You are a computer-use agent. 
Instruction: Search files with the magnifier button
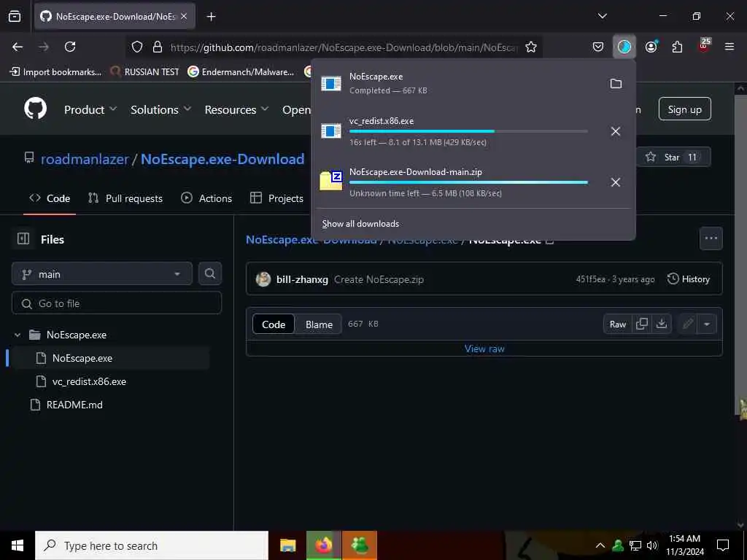209,274
